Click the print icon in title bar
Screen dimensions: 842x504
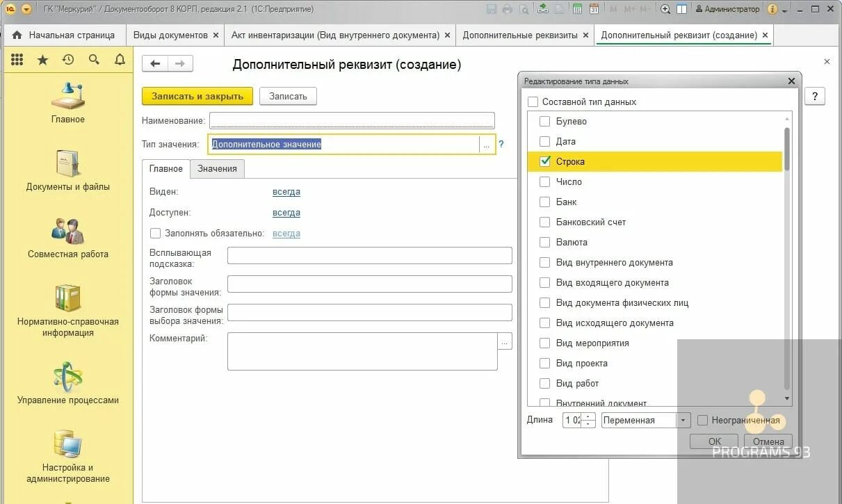point(507,9)
